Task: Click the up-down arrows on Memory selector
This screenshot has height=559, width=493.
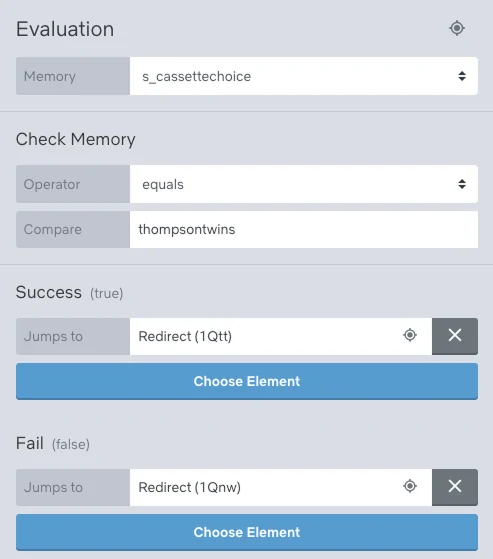Action: tap(462, 76)
